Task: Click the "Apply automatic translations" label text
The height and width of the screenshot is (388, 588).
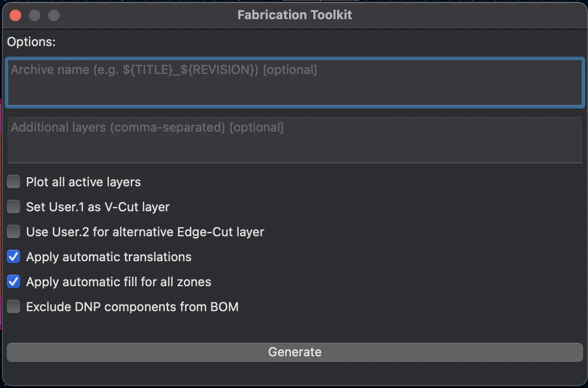Action: click(x=109, y=257)
